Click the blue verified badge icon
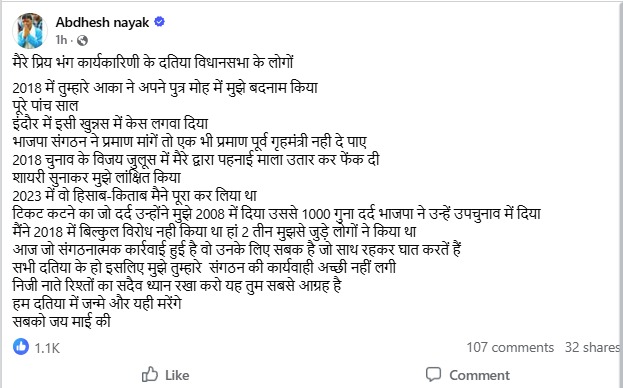The width and height of the screenshot is (623, 388). (159, 21)
